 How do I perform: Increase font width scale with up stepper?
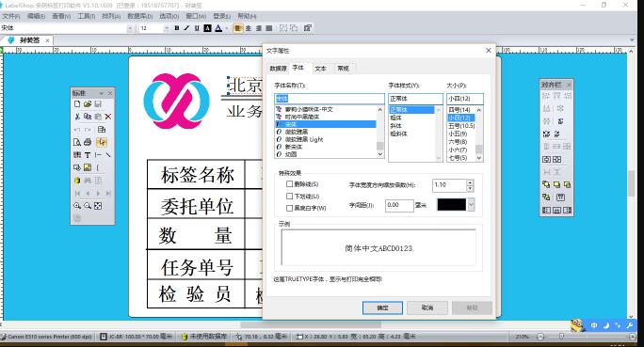[470, 182]
